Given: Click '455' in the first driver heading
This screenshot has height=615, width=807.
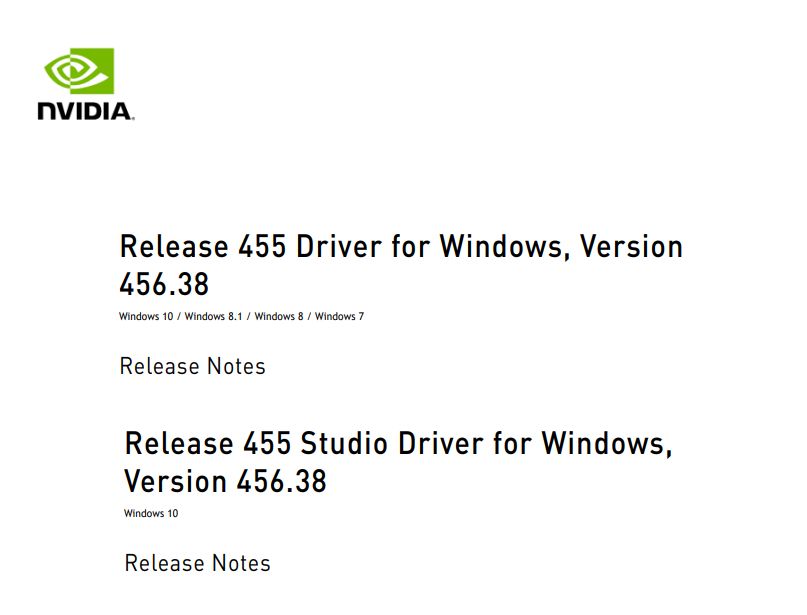Looking at the screenshot, I should click(x=262, y=246).
